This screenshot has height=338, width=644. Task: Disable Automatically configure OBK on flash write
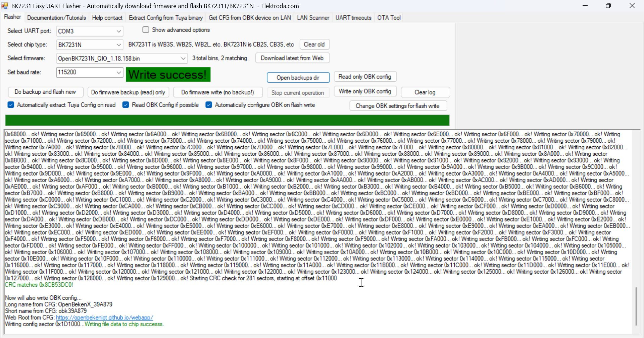tap(209, 105)
